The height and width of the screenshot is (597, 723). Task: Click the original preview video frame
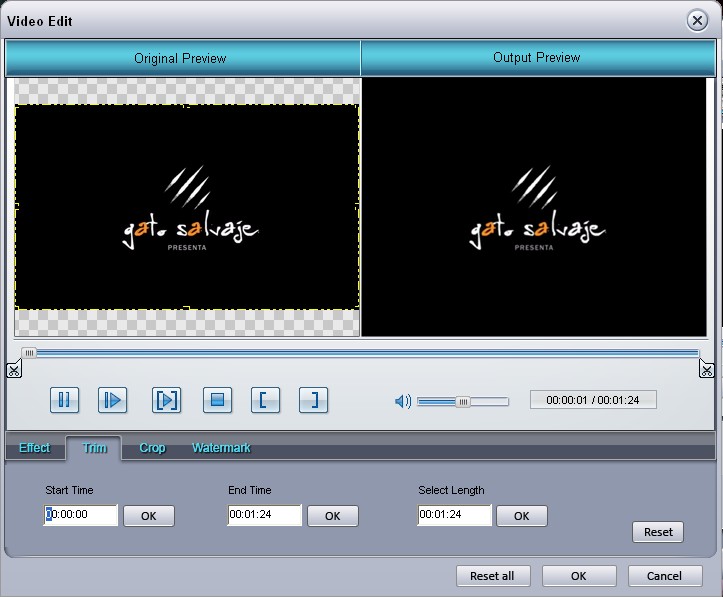pyautogui.click(x=187, y=207)
